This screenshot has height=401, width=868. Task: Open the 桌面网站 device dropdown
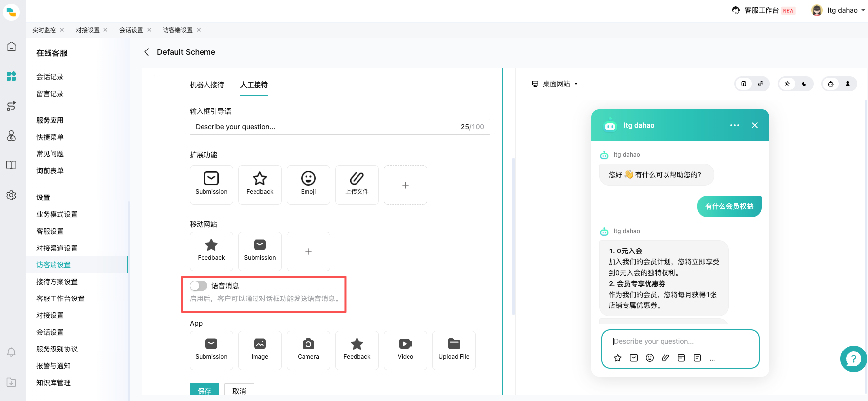point(555,84)
